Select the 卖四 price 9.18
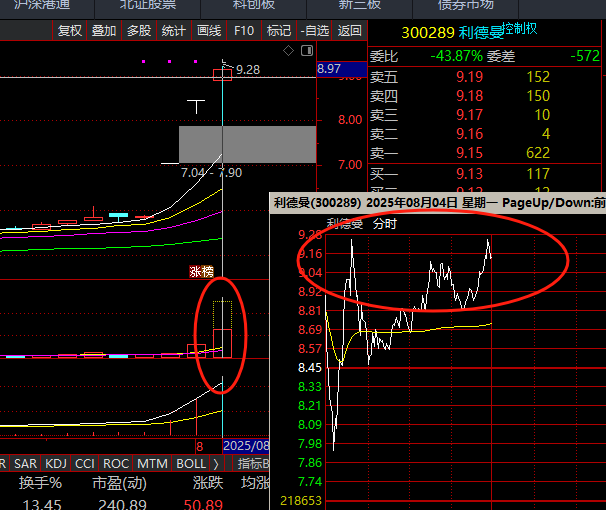This screenshot has width=606, height=510. [x=470, y=96]
